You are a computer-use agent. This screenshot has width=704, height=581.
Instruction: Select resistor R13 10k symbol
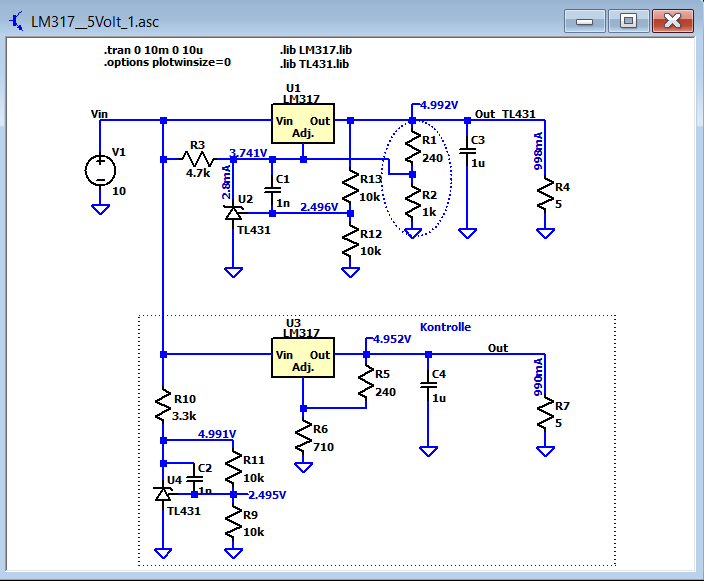click(351, 187)
